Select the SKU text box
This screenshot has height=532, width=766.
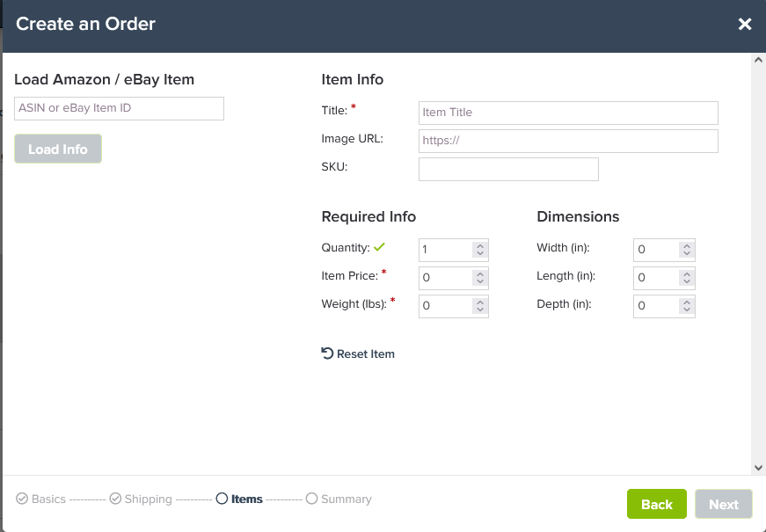click(508, 169)
